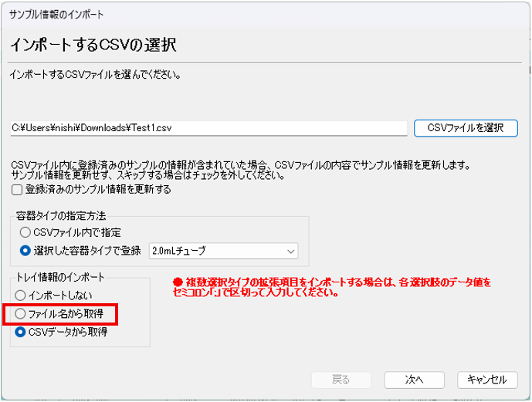Click the CSV file path text field
This screenshot has width=532, height=402.
tap(207, 128)
